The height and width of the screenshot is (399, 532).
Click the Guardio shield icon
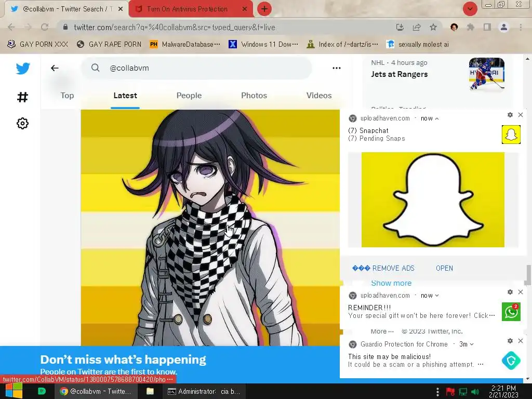[511, 361]
